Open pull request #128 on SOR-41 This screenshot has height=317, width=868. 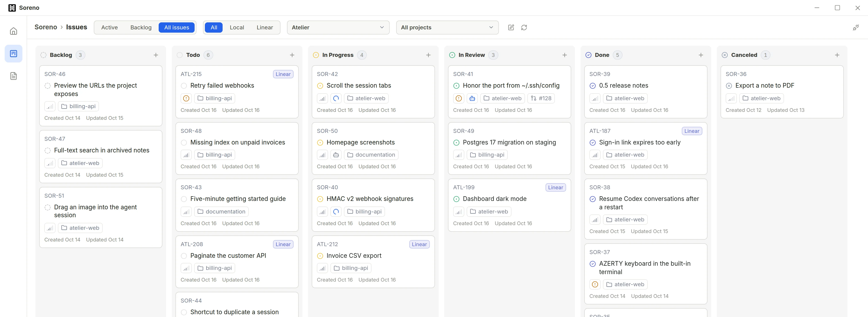pos(541,98)
